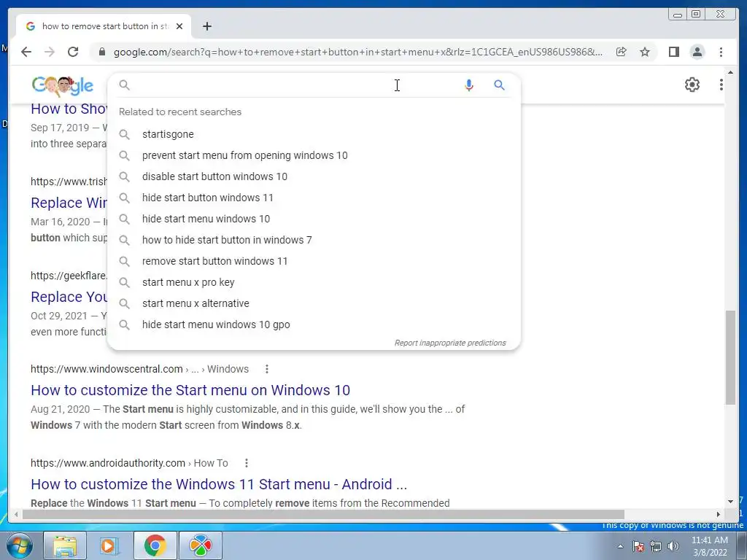
Task: Open options dots next to androidauthority result
Action: (247, 463)
